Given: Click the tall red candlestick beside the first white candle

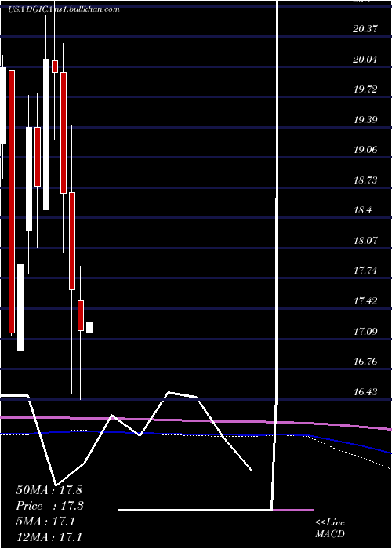Looking at the screenshot, I should tap(12, 202).
